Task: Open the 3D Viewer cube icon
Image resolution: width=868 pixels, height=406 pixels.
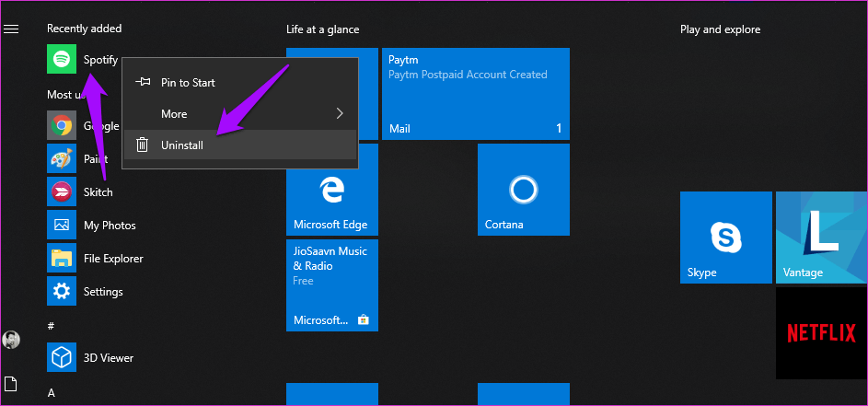Action: (62, 358)
